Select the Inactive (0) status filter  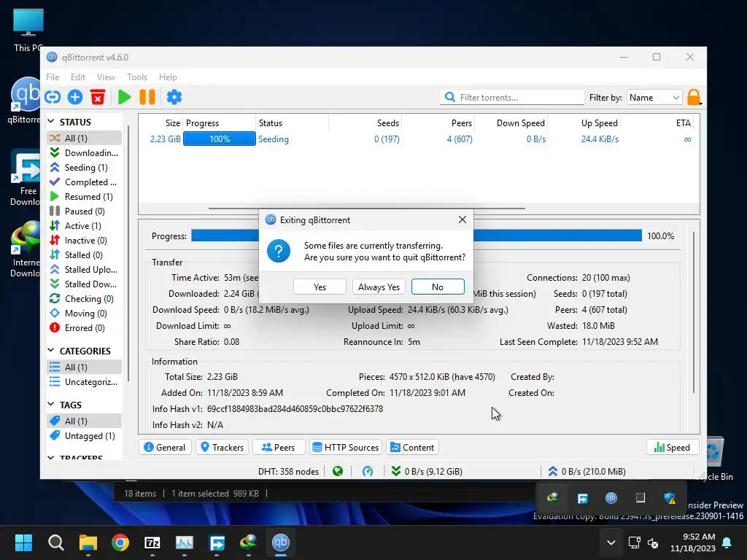click(85, 241)
